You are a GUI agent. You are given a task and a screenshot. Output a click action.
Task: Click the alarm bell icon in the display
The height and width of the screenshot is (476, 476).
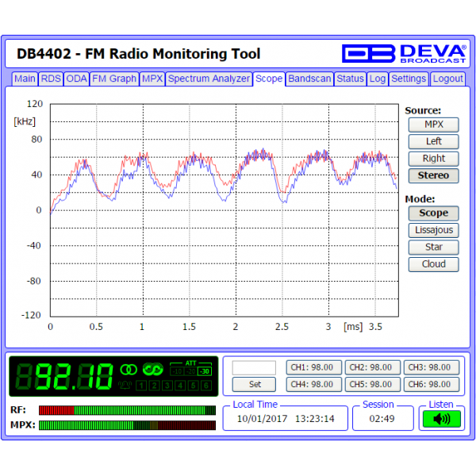click(x=125, y=386)
